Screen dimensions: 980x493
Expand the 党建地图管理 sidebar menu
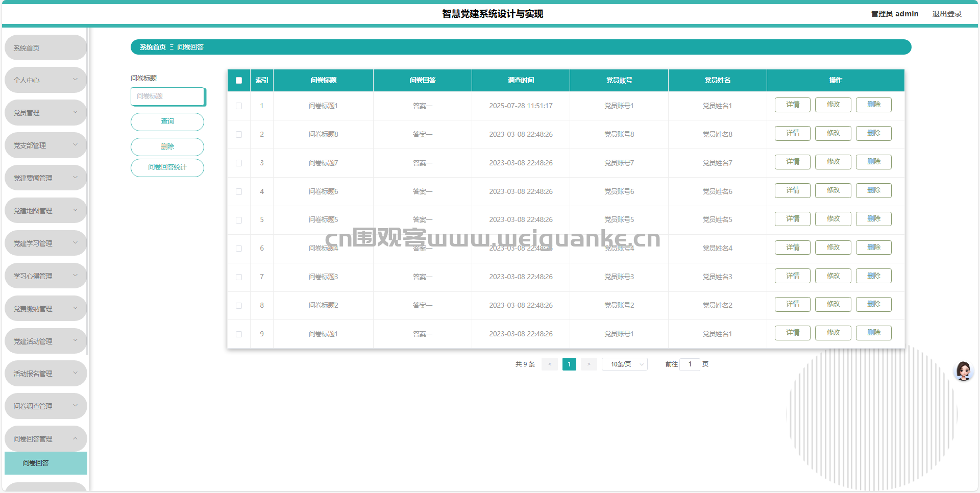pos(46,211)
